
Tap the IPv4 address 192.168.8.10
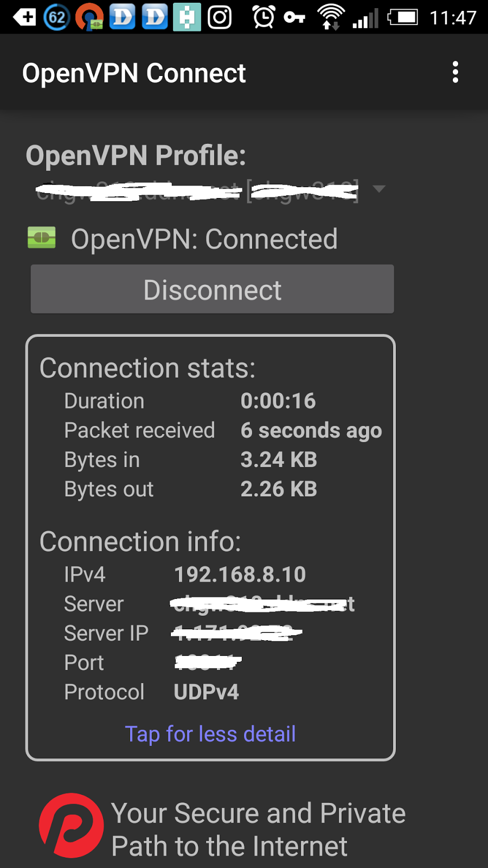click(240, 575)
